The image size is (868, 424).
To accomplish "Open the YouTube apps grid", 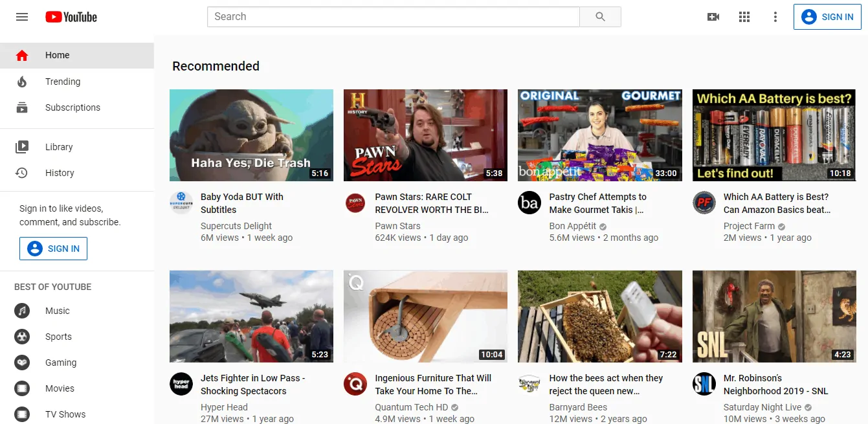I will click(x=744, y=17).
